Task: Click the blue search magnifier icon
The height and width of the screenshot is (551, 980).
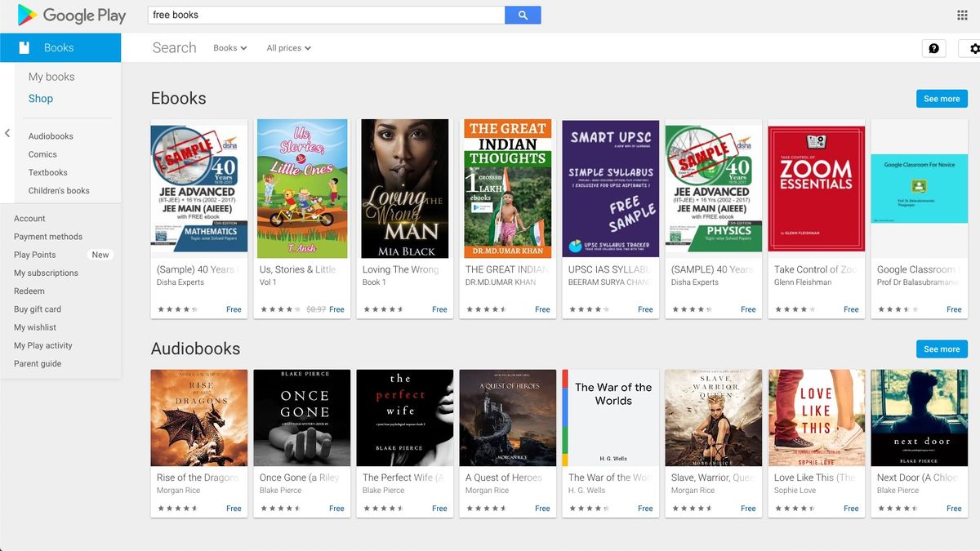Action: point(523,15)
